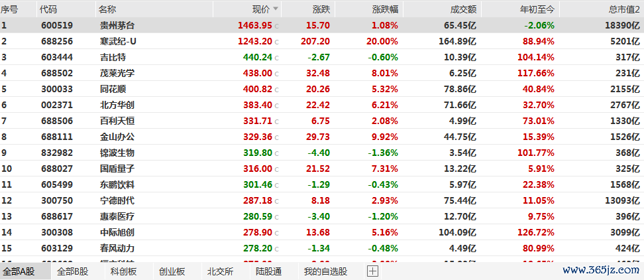Click the 126.72% year-to-date cell
The height and width of the screenshot is (280, 644).
tap(535, 233)
